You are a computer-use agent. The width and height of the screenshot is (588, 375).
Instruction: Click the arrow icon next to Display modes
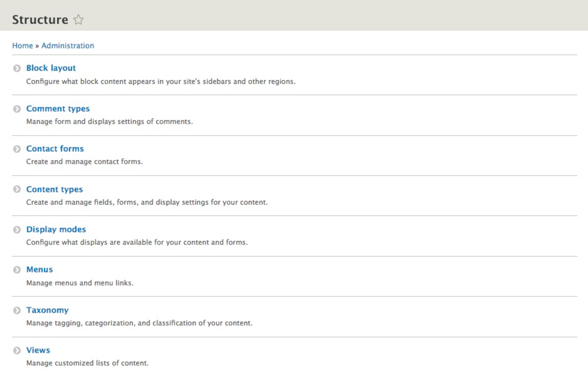tap(17, 230)
